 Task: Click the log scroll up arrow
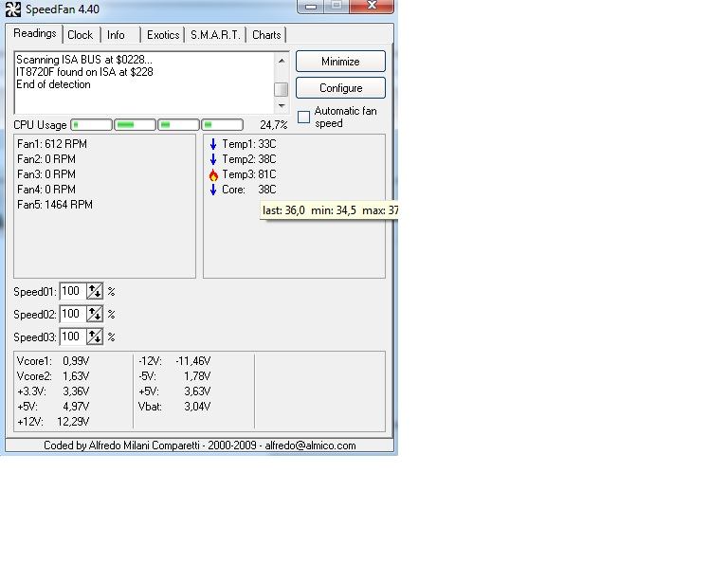tap(282, 61)
